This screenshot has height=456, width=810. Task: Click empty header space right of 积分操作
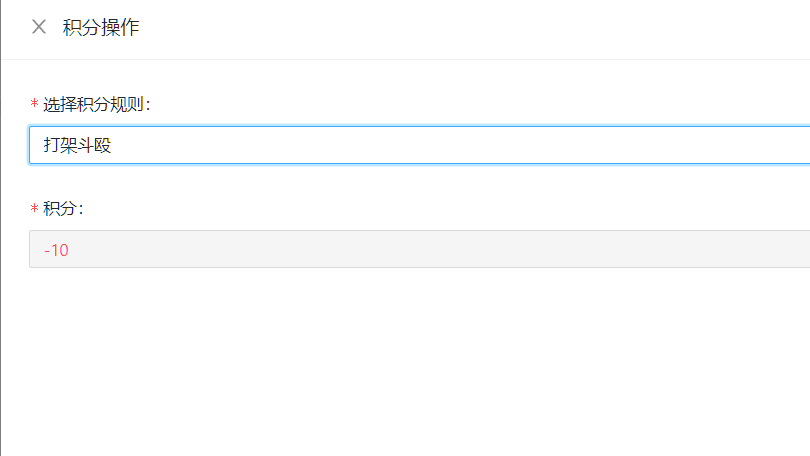click(465, 27)
